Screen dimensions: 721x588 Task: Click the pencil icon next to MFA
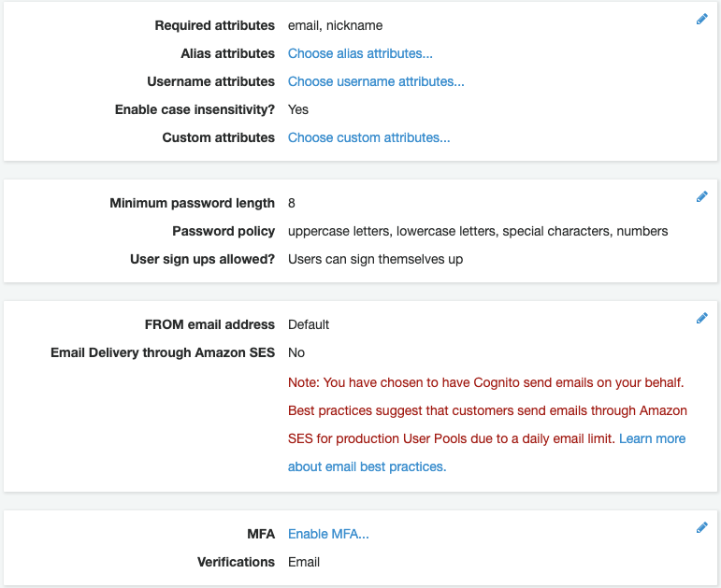coord(701,527)
